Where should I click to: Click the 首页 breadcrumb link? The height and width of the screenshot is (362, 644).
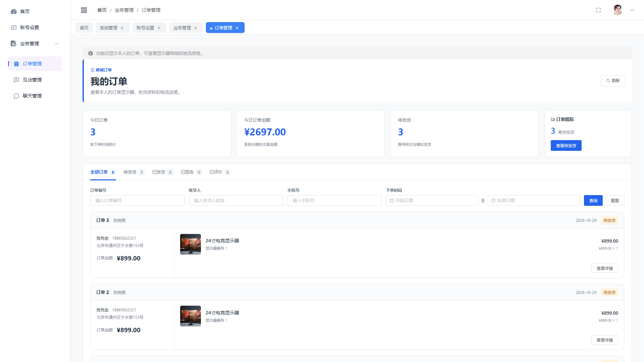(x=102, y=10)
